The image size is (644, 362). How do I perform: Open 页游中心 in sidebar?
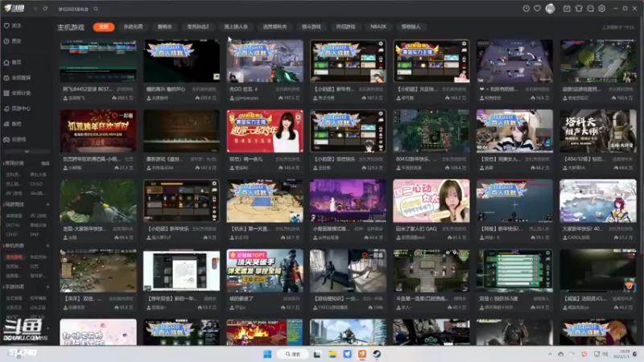(x=17, y=109)
